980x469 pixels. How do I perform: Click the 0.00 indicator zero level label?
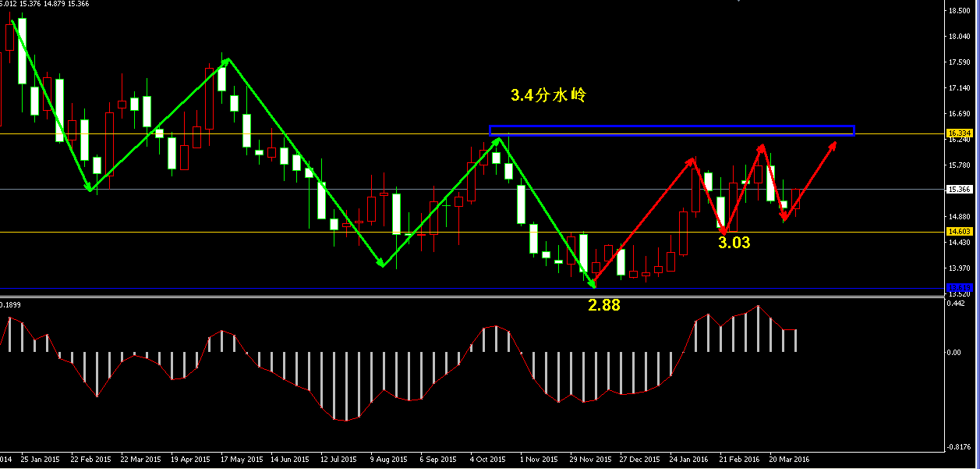tap(954, 353)
